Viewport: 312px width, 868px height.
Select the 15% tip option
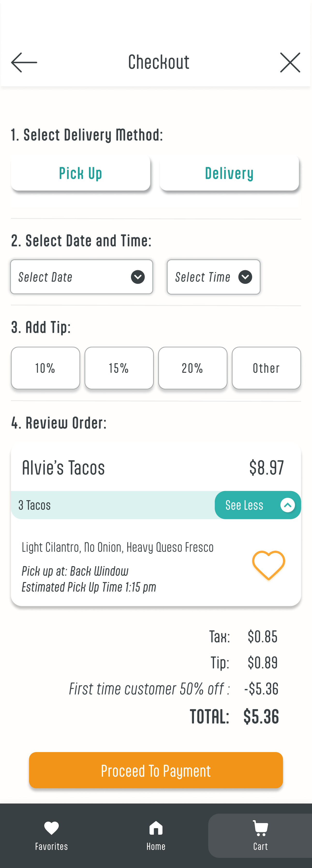[119, 368]
